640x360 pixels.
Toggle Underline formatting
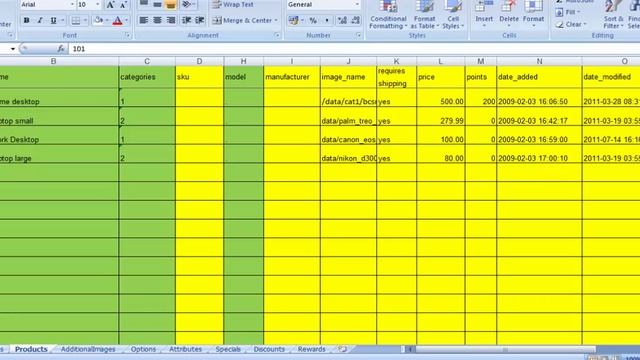[53, 20]
